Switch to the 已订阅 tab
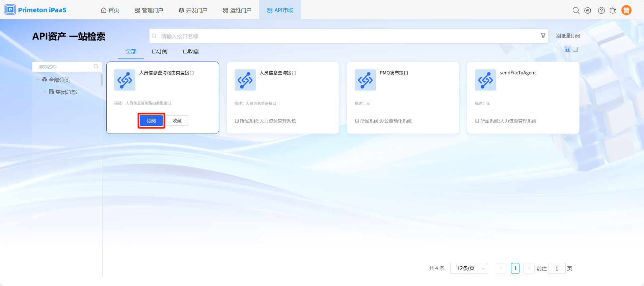The height and width of the screenshot is (286, 644). click(159, 51)
